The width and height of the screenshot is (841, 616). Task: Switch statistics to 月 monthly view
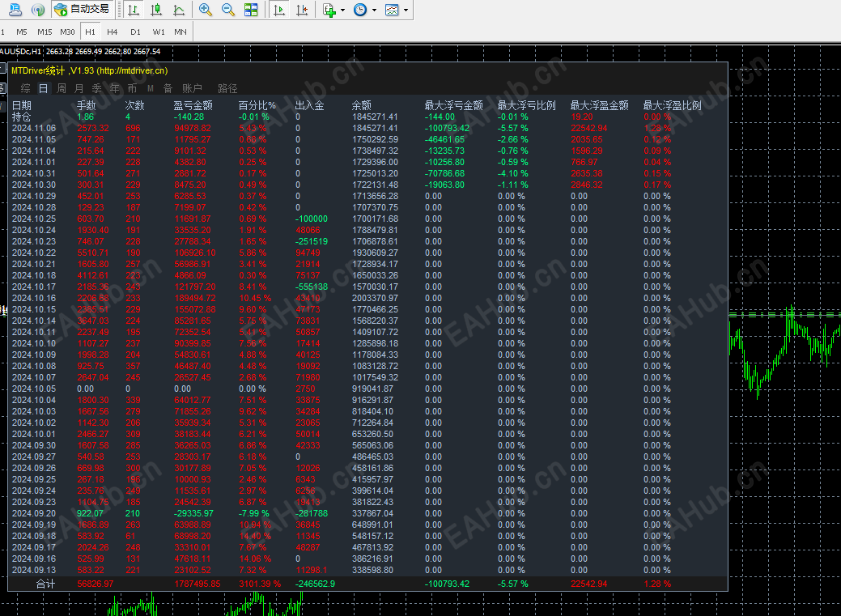click(79, 88)
